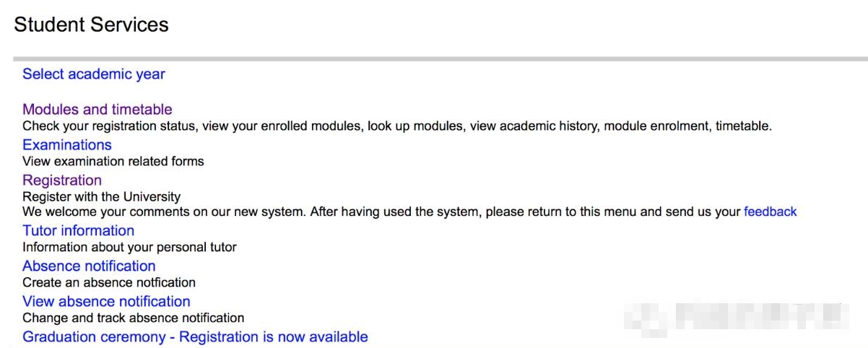Click the grey horizontal divider under the heading

(x=433, y=58)
